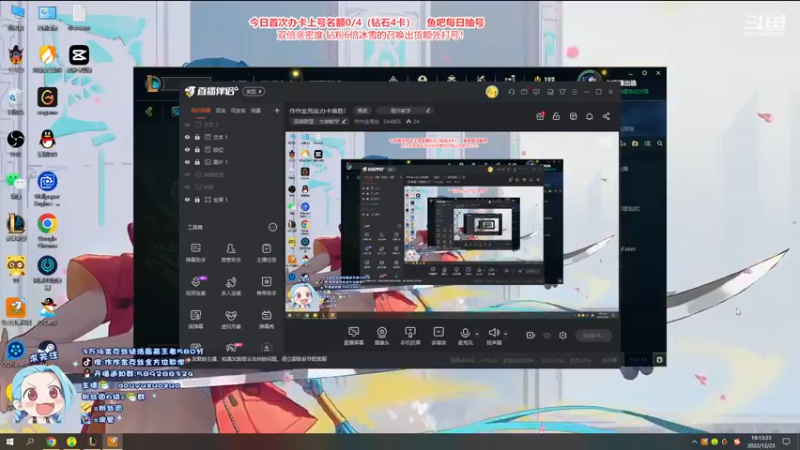This screenshot has width=800, height=450.
Task: Toggle visibility eye of 全屏 1 layer
Action: pos(187,199)
